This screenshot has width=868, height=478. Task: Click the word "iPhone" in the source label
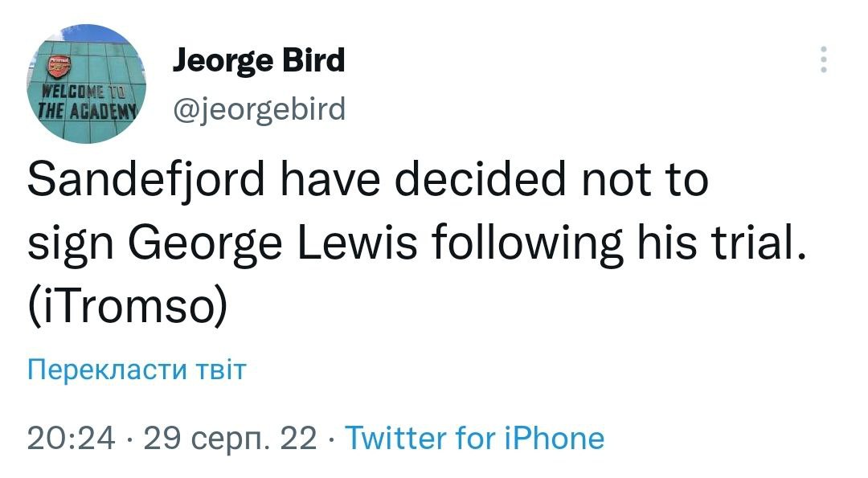pos(553,438)
